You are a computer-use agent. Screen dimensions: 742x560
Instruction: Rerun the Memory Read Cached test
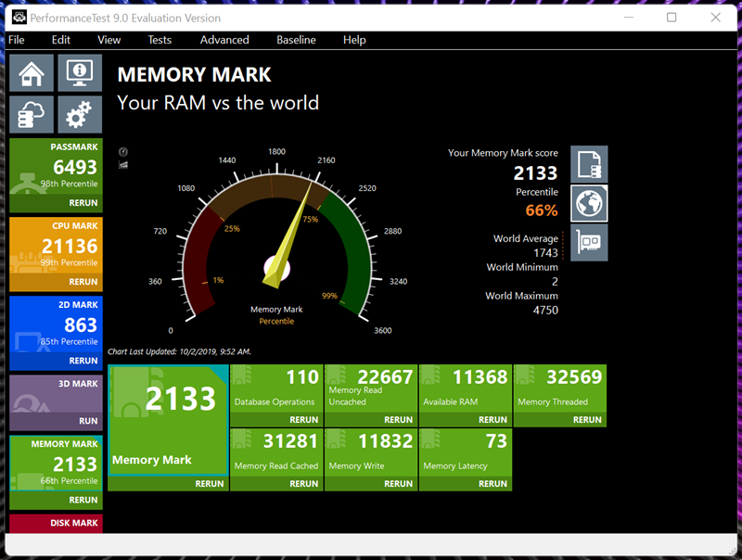304,484
